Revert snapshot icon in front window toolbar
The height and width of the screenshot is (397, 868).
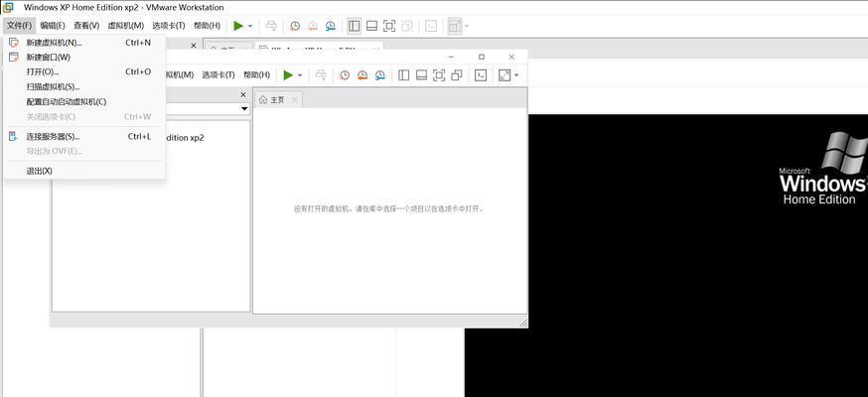[x=362, y=74]
